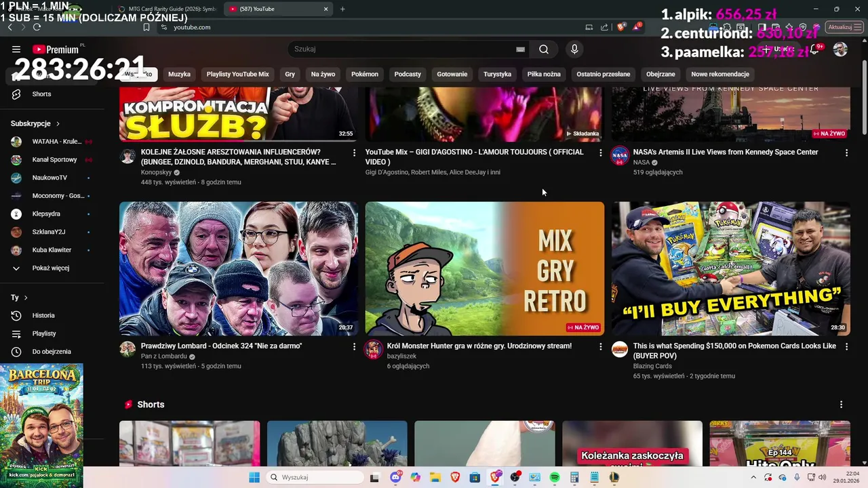The height and width of the screenshot is (488, 868).
Task: Open Shorts section more options menu
Action: pos(841,405)
